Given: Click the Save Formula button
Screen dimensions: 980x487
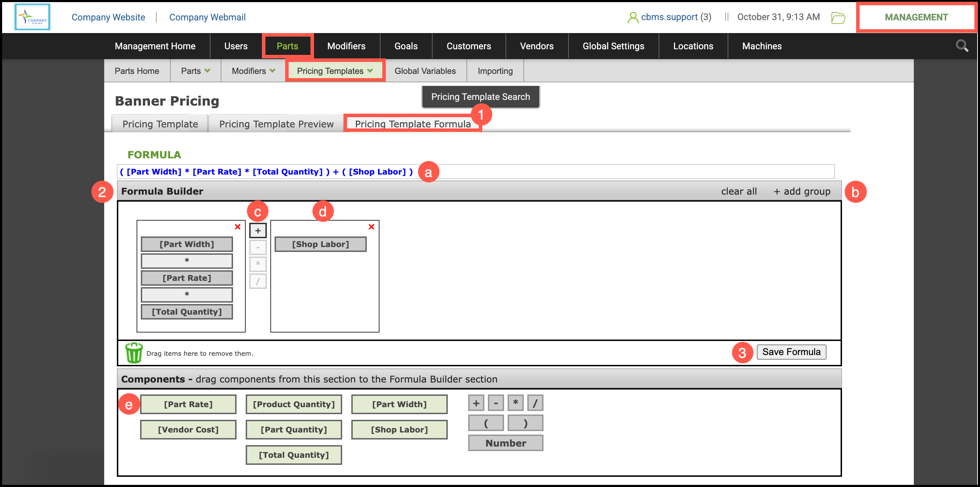Looking at the screenshot, I should click(791, 352).
